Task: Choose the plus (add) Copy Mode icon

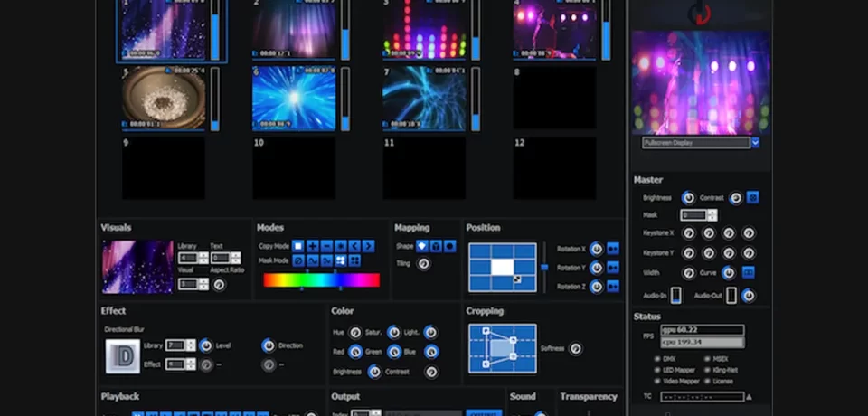Action: (312, 245)
